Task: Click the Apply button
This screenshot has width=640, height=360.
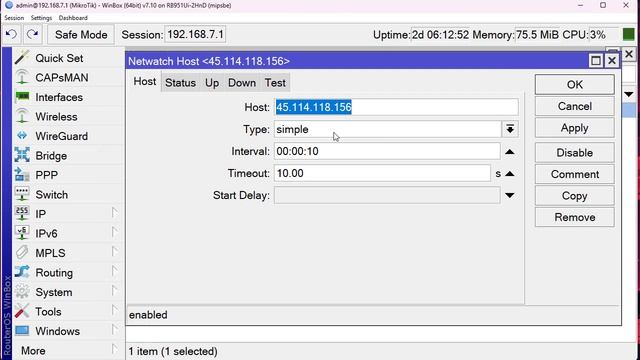Action: pyautogui.click(x=574, y=128)
